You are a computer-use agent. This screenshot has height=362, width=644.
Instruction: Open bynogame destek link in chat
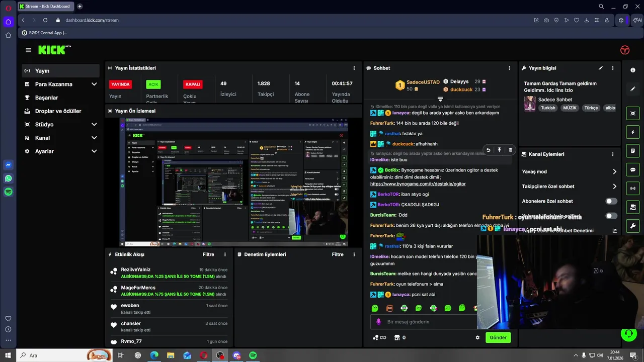(x=418, y=184)
